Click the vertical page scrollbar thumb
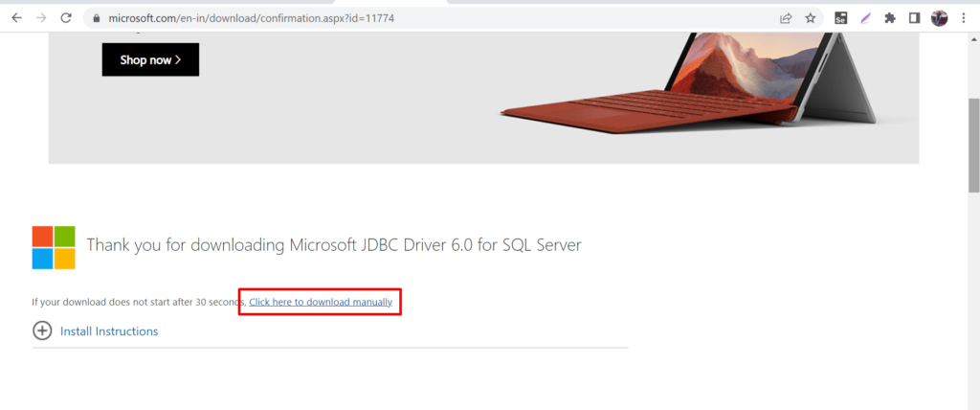The height and width of the screenshot is (410, 980). [973, 144]
